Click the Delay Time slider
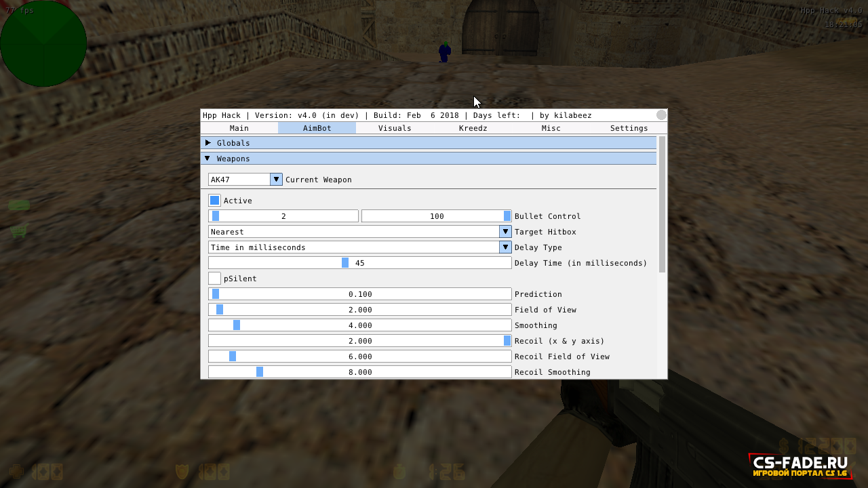 (360, 263)
